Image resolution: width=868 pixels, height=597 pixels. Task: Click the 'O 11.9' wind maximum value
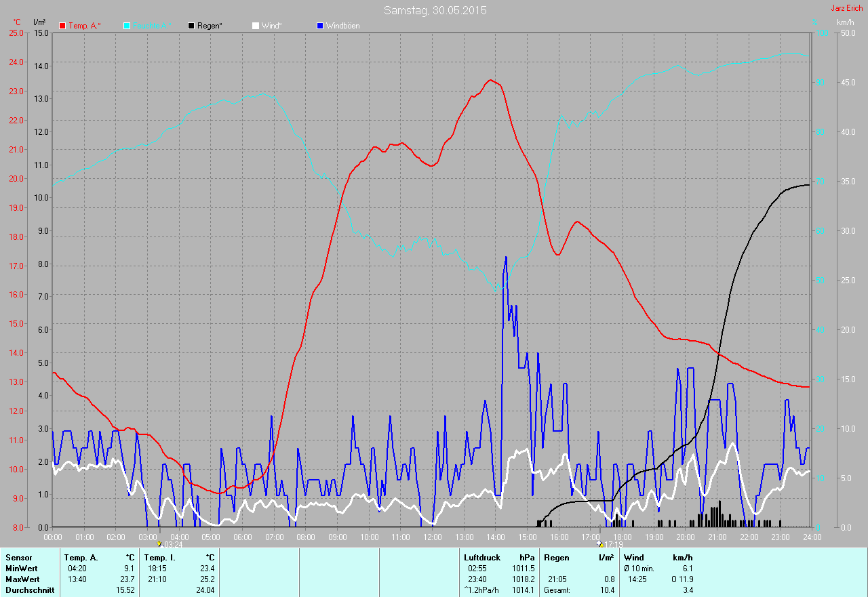tap(682, 579)
